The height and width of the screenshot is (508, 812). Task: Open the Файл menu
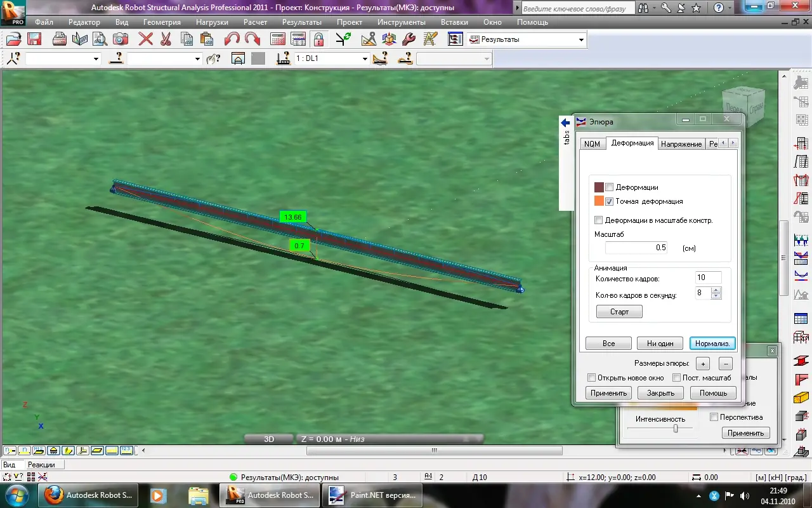coord(44,22)
